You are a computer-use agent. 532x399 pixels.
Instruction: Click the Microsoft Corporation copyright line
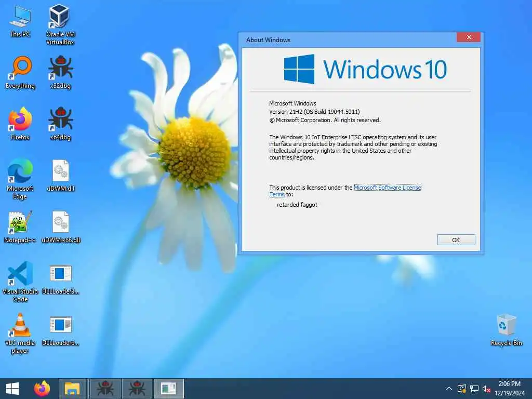[x=325, y=120]
